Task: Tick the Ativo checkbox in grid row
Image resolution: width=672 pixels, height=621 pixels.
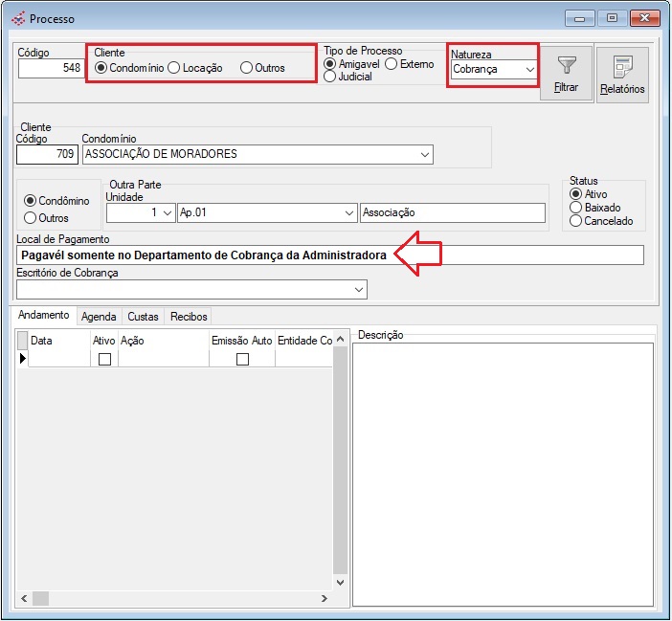Action: point(104,359)
